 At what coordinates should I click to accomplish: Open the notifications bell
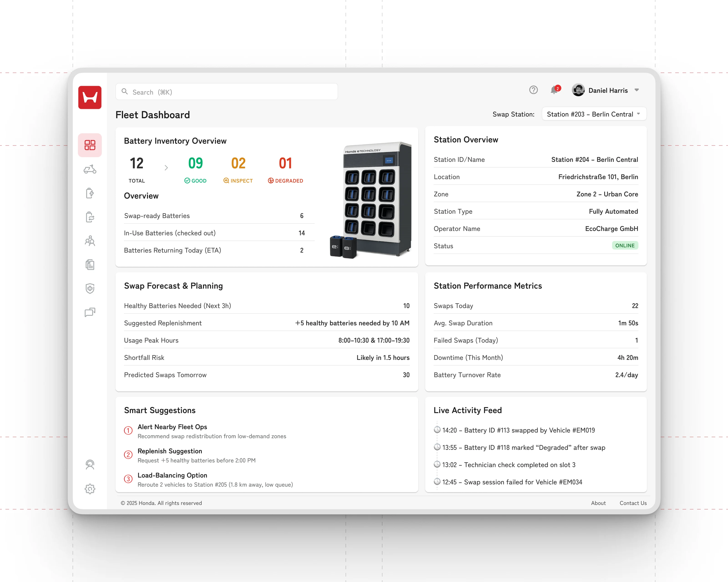554,90
